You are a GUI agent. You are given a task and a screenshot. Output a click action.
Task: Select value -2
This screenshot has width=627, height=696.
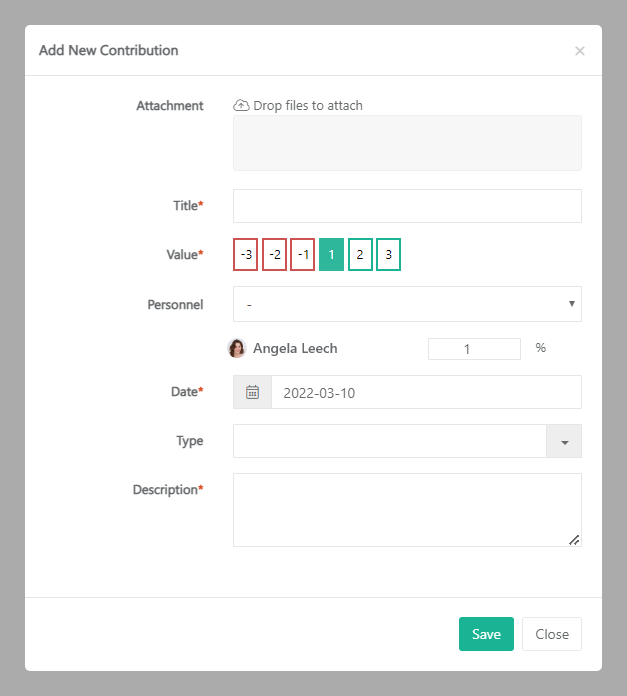274,254
